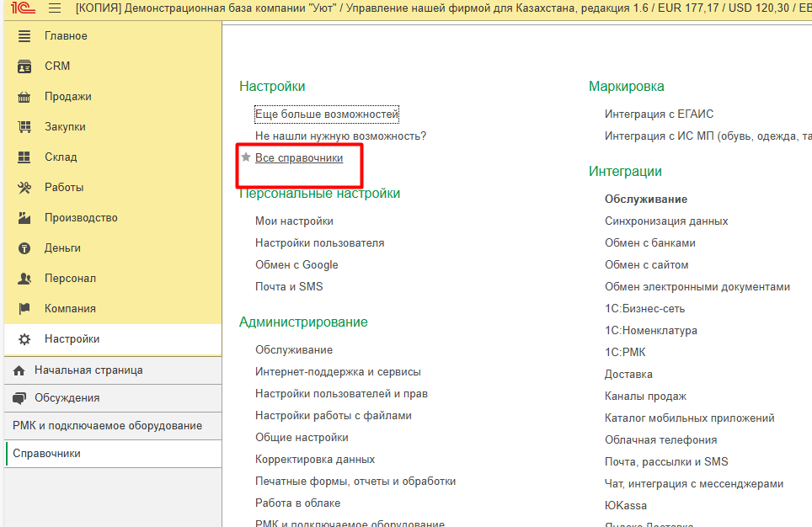Screen dimensions: 812x527
Task: Click the Производство factory icon
Action: tap(25, 218)
